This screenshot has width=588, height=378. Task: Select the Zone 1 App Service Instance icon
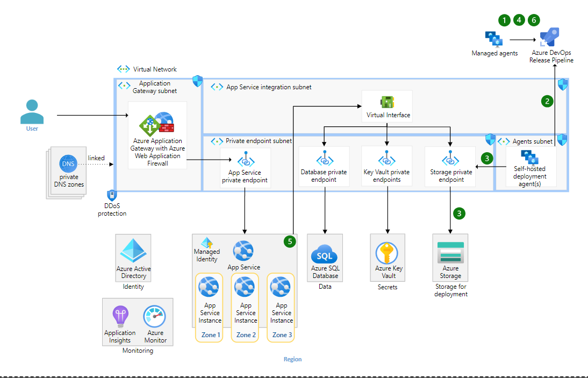209,287
